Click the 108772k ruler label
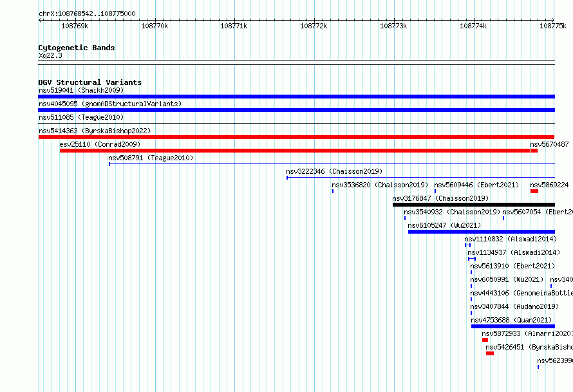The image size is (573, 392). click(x=314, y=26)
